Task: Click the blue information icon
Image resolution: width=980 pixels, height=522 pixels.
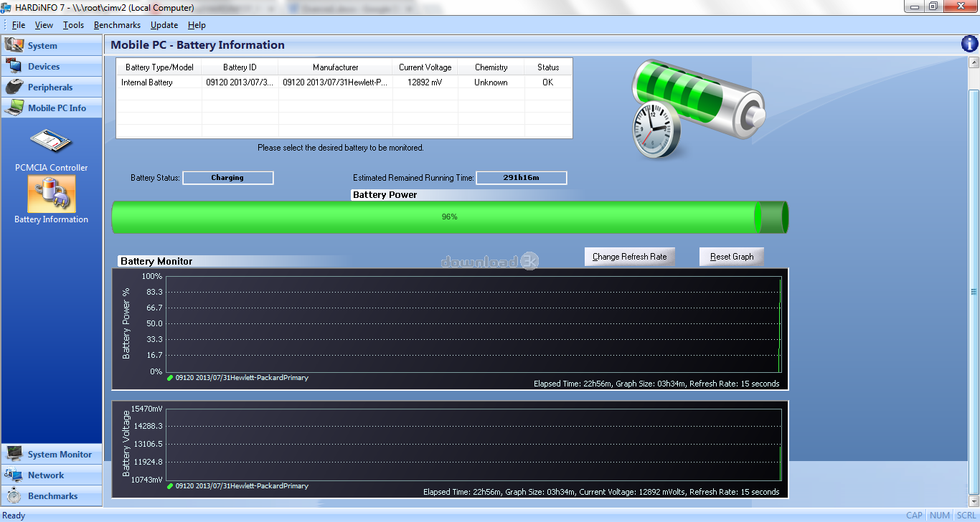Action: coord(969,44)
